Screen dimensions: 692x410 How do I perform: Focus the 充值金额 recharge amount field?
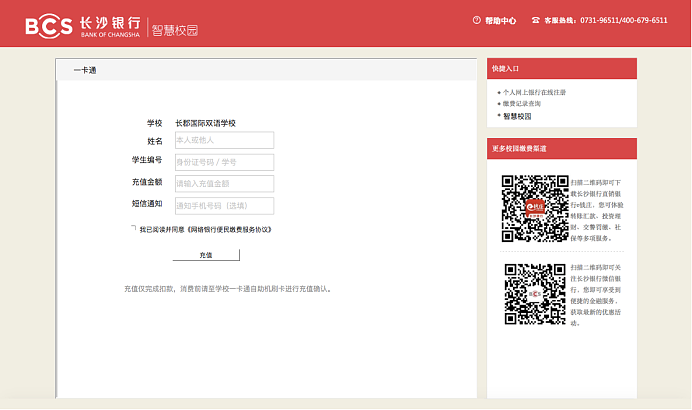(224, 184)
